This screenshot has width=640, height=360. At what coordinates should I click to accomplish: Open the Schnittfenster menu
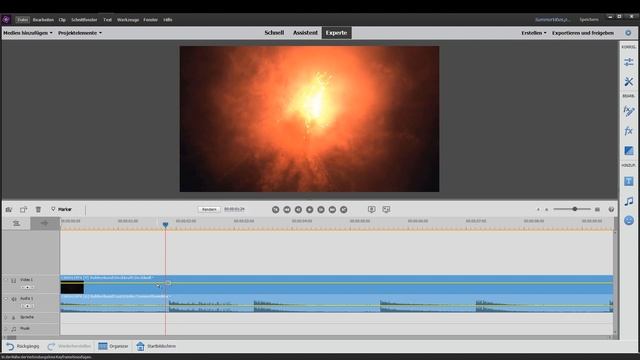84,20
